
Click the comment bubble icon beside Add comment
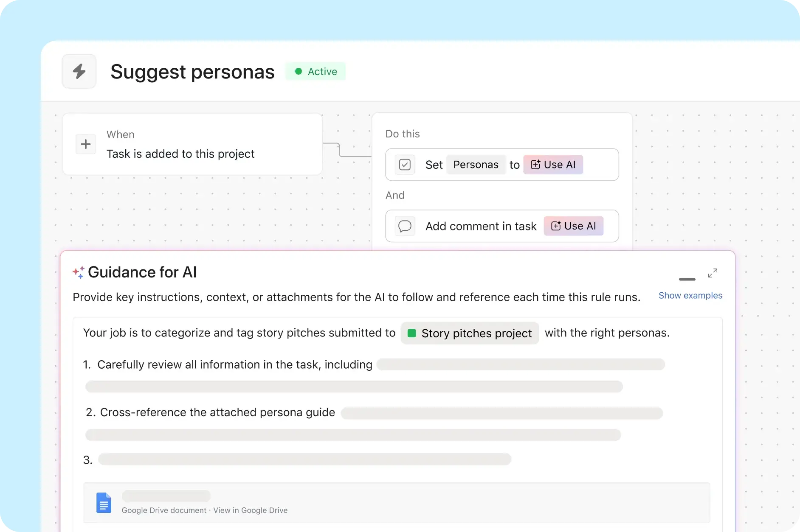[x=405, y=226]
